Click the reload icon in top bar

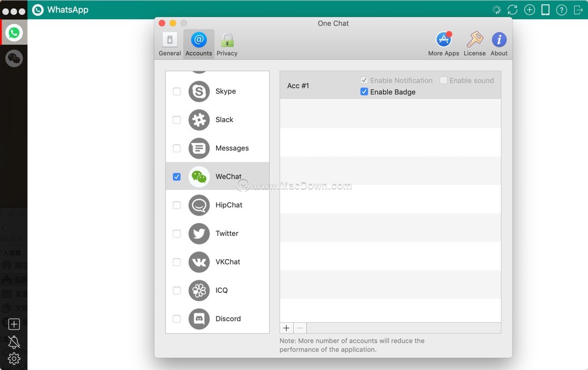pyautogui.click(x=513, y=10)
